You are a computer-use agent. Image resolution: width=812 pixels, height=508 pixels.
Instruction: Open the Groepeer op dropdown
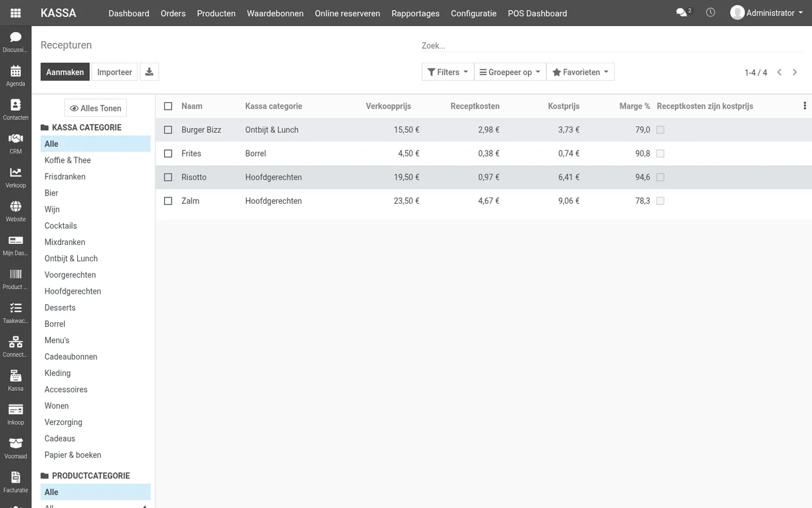(510, 72)
